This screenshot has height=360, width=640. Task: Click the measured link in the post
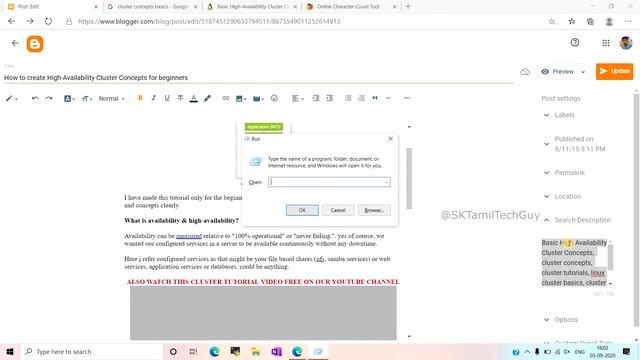[189, 236]
